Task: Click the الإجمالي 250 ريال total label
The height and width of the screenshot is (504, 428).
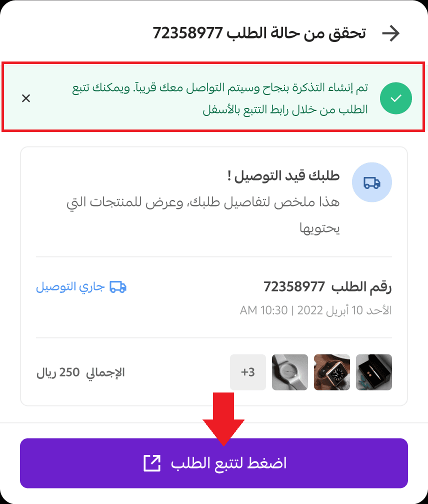Action: pyautogui.click(x=80, y=372)
